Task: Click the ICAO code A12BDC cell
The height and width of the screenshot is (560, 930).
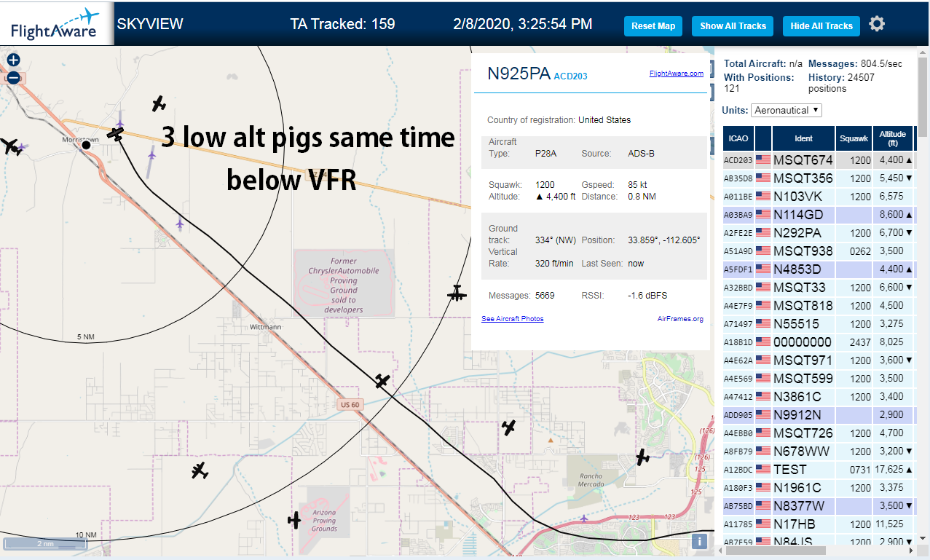Action: [738, 469]
